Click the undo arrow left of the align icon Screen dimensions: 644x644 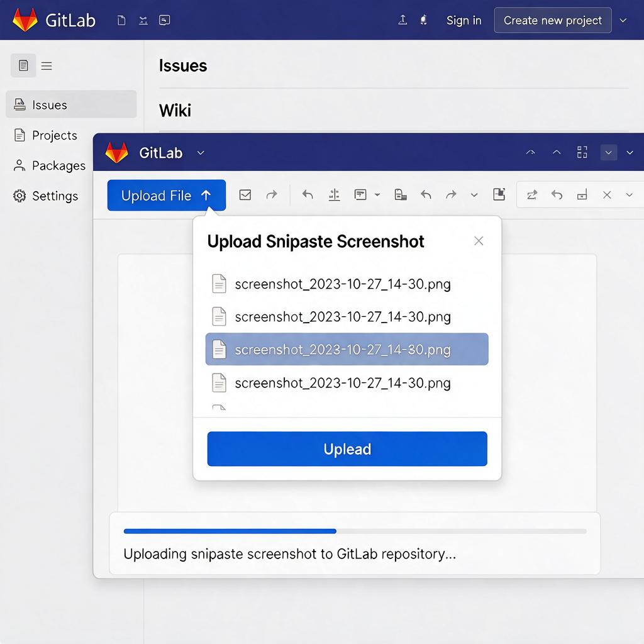coord(308,194)
